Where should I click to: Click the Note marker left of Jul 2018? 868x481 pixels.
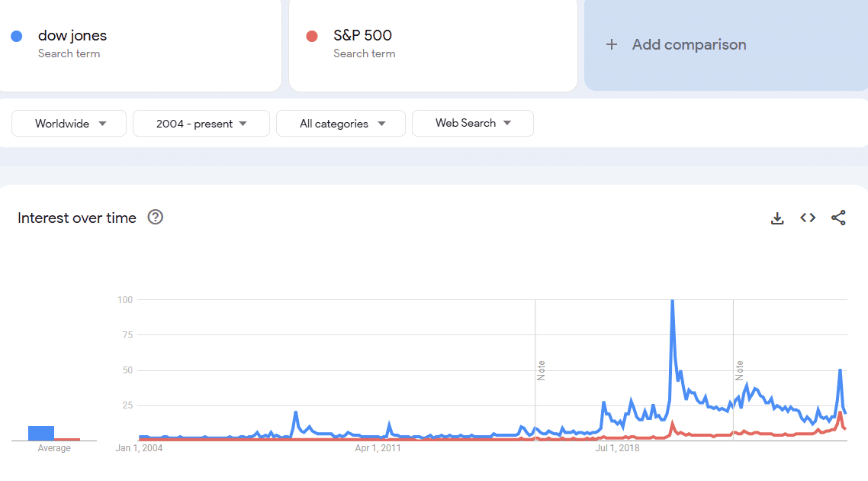541,370
